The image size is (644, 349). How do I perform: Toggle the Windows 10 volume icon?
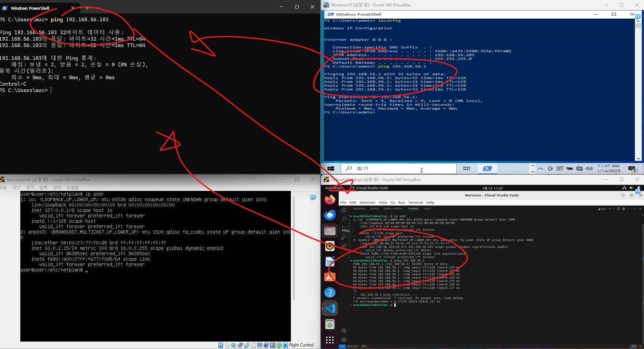click(x=589, y=169)
